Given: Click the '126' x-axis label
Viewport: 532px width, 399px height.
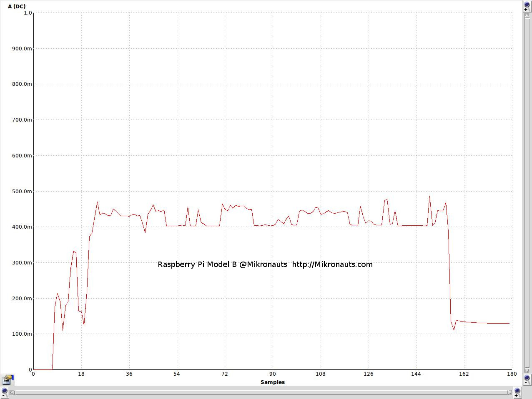Looking at the screenshot, I should (369, 374).
